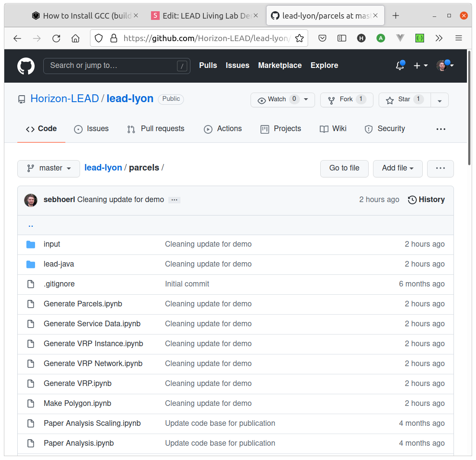Viewport: 476px width, 460px height.
Task: Star the lead-lyon repository
Action: 404,100
